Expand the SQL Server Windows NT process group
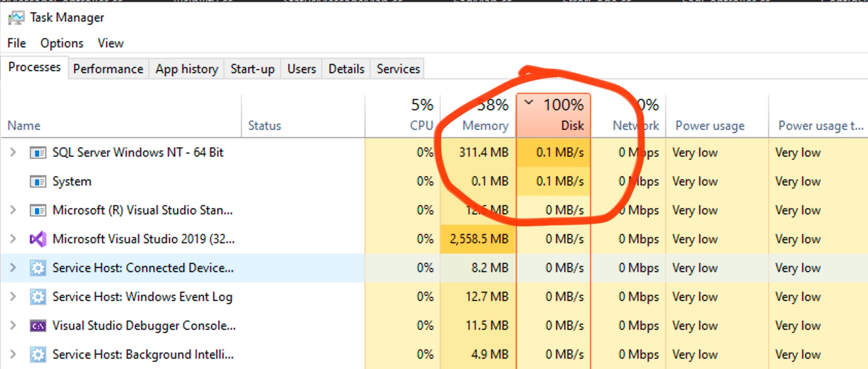Image resolution: width=868 pixels, height=369 pixels. tap(13, 153)
